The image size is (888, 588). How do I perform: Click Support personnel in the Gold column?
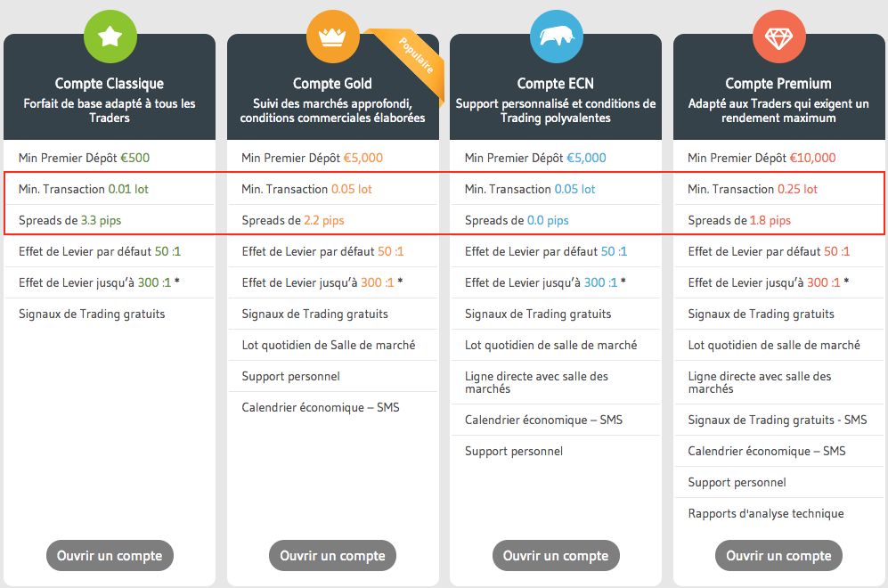[290, 376]
